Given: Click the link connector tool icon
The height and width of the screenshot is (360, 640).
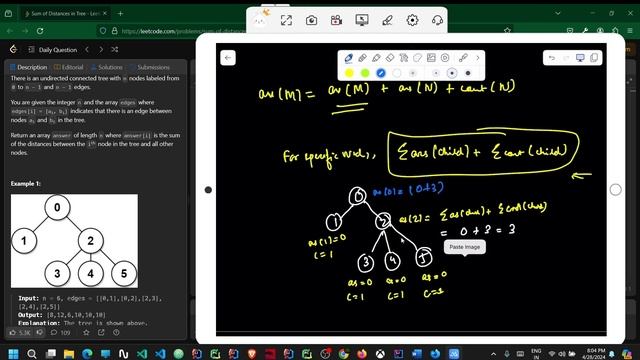Looking at the screenshot, I should pos(463,58).
